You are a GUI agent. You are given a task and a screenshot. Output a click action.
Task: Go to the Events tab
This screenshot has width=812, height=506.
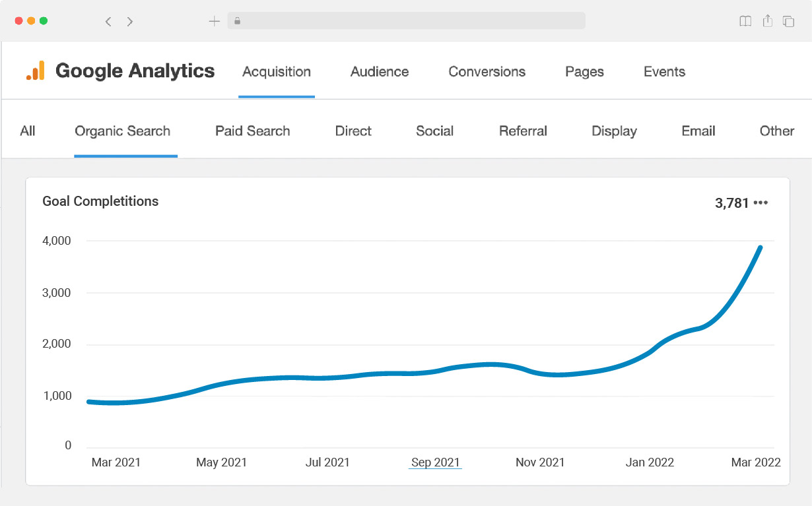click(x=664, y=72)
